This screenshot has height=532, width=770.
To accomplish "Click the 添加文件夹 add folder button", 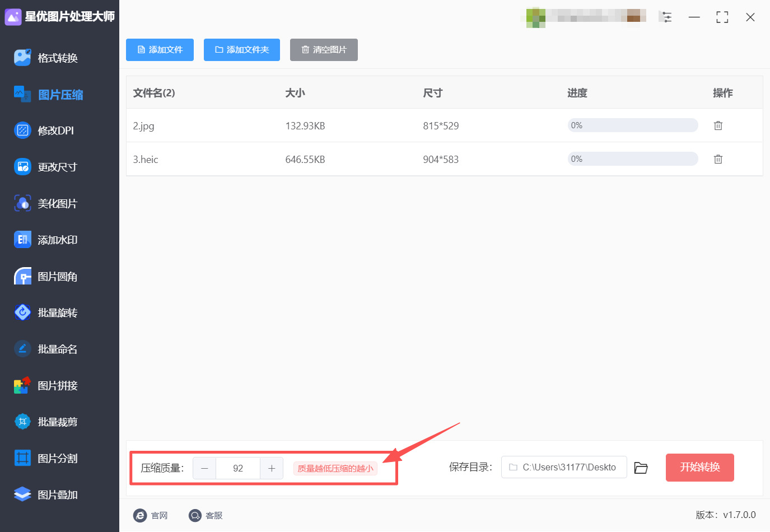I will click(x=242, y=50).
